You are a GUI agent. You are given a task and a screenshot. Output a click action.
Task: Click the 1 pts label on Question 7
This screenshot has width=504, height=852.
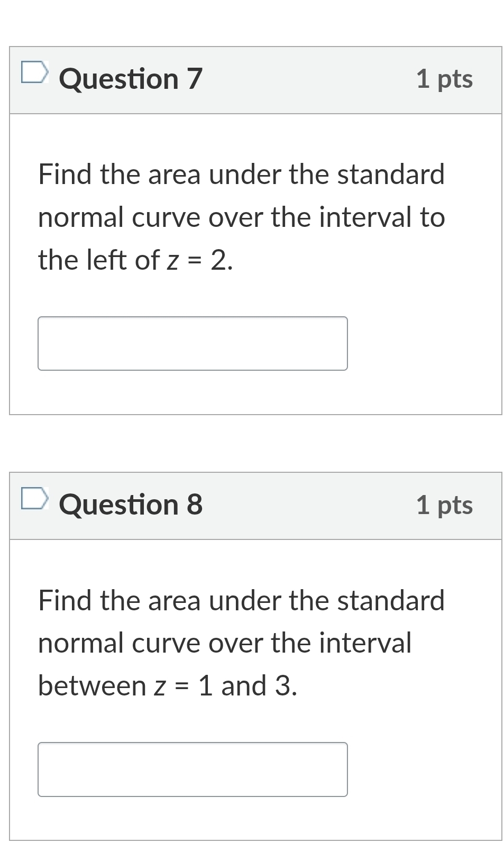[x=444, y=79]
